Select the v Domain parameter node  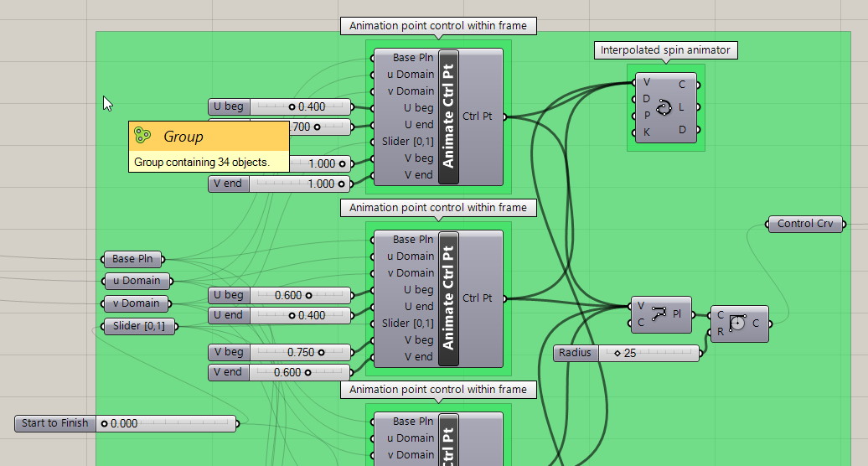tap(137, 304)
